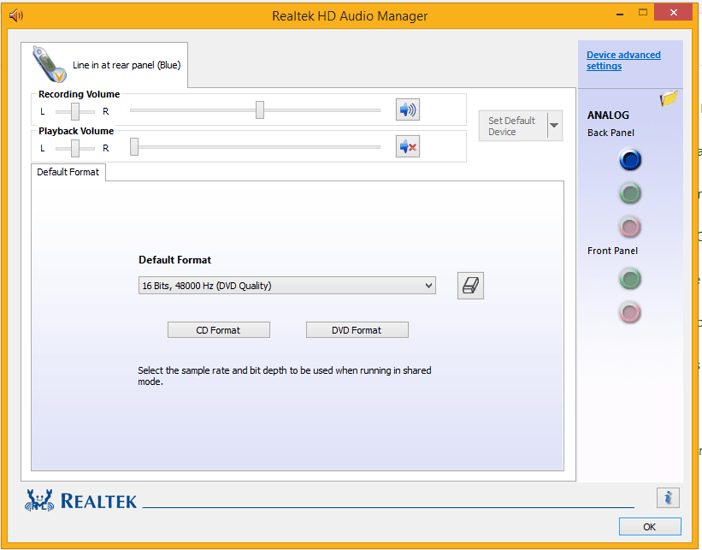
Task: Click the speaker icon in title bar
Action: [x=16, y=16]
